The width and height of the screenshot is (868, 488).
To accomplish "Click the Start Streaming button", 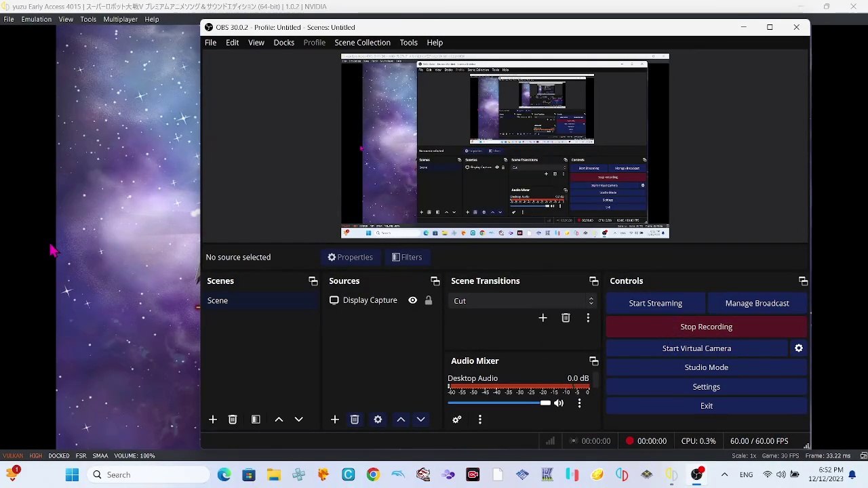I will pos(656,304).
